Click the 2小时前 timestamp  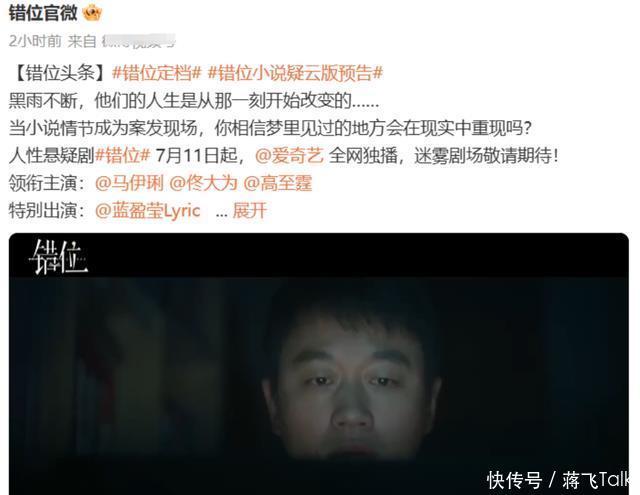[35, 41]
